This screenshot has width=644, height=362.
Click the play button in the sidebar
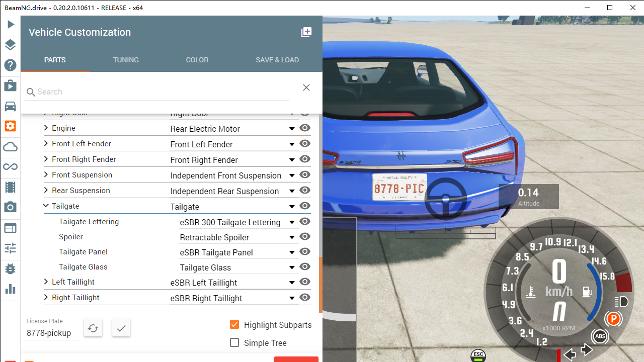(11, 24)
